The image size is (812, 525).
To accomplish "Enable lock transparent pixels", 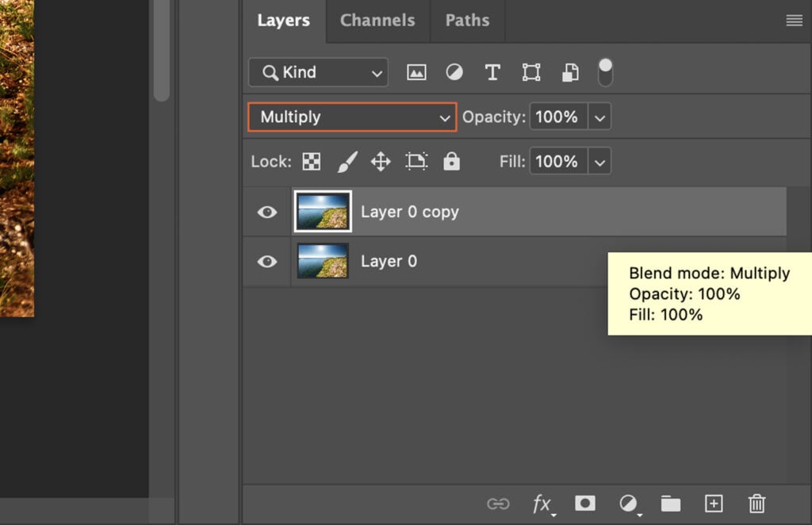I will click(311, 161).
